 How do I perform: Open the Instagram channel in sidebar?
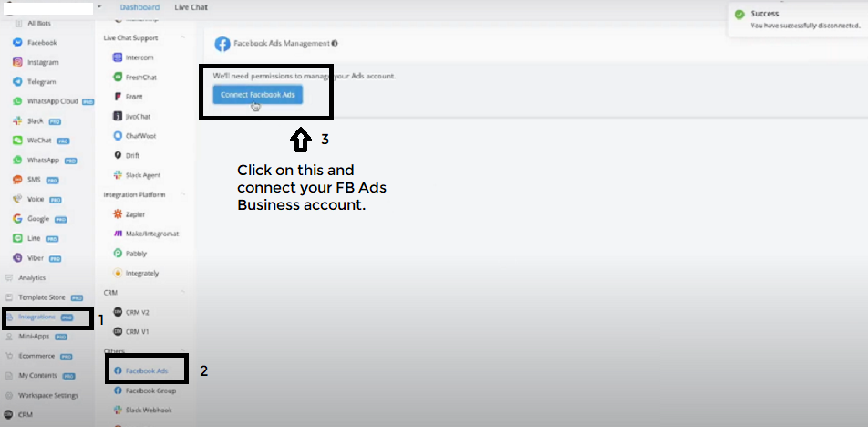click(42, 62)
